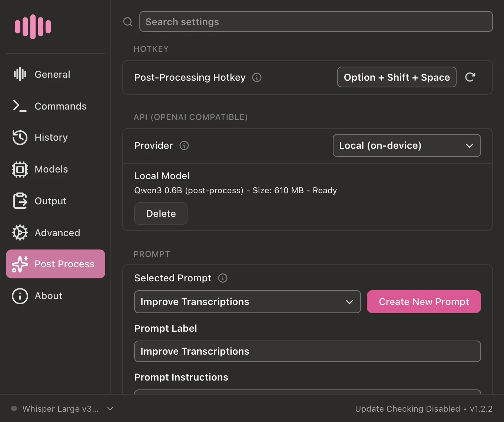Click the search magnifier icon
504x422 pixels.
(x=128, y=22)
